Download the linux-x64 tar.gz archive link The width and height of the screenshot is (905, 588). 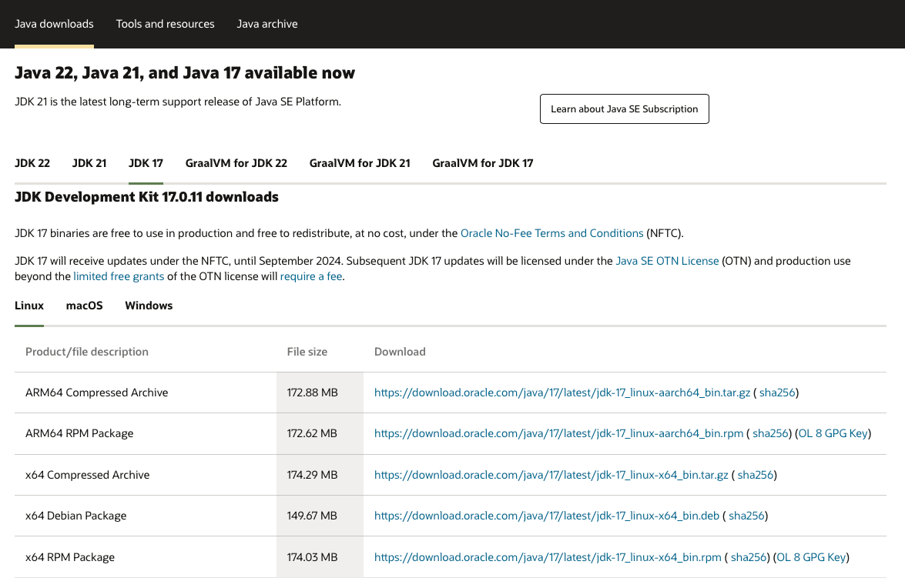tap(551, 475)
